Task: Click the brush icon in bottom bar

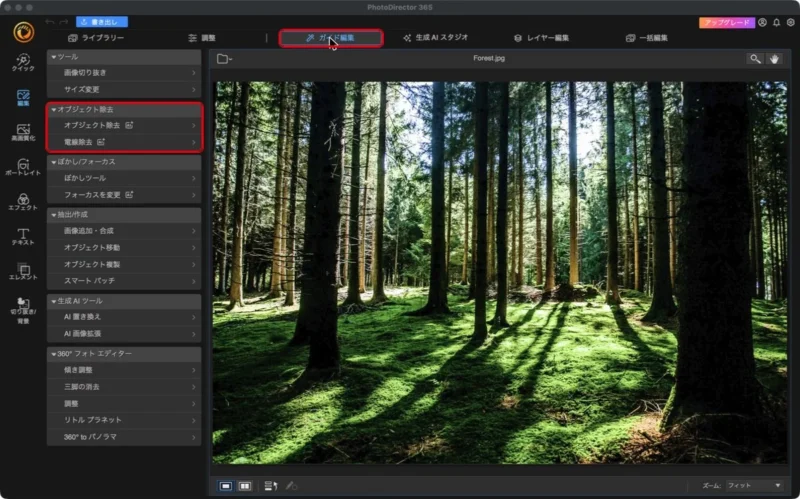Action: click(291, 486)
